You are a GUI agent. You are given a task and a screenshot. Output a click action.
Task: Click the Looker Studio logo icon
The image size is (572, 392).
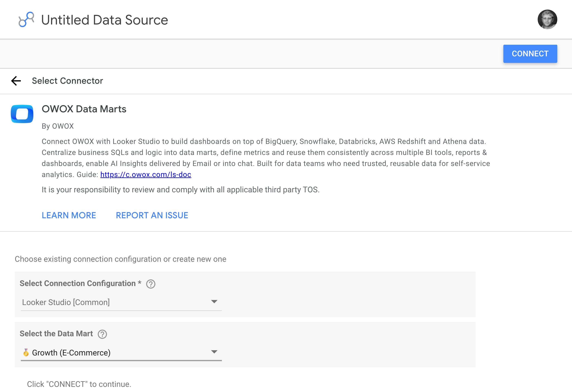coord(26,19)
